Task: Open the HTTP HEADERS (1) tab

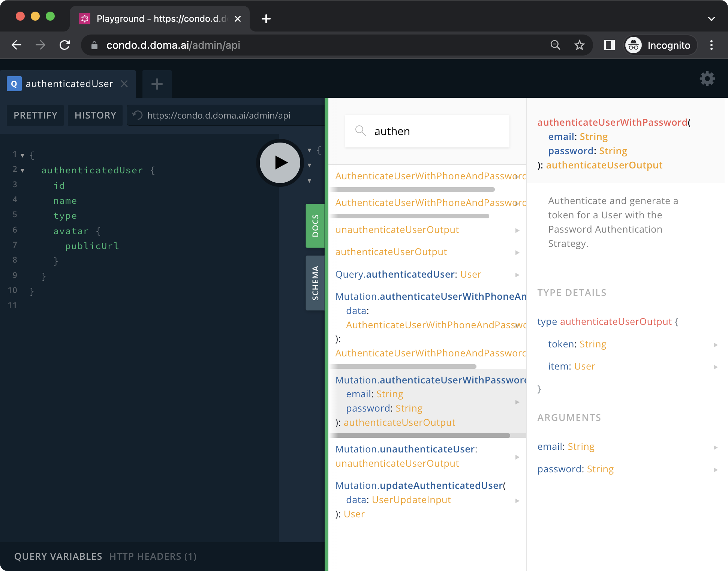Action: [x=153, y=556]
